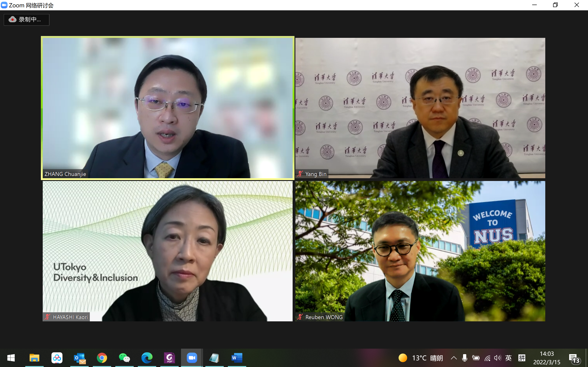Click HAYASHI Kaori's mute indicator
588x367 pixels.
pos(47,317)
